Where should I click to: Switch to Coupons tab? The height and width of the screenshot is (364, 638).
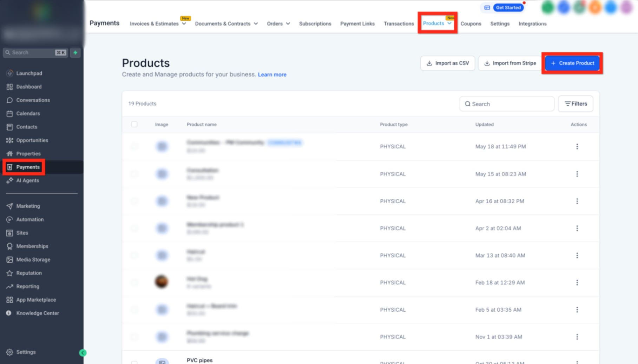(x=471, y=24)
